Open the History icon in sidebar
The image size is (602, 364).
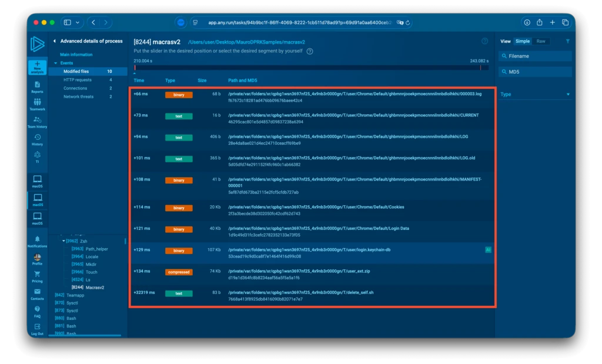point(37,139)
